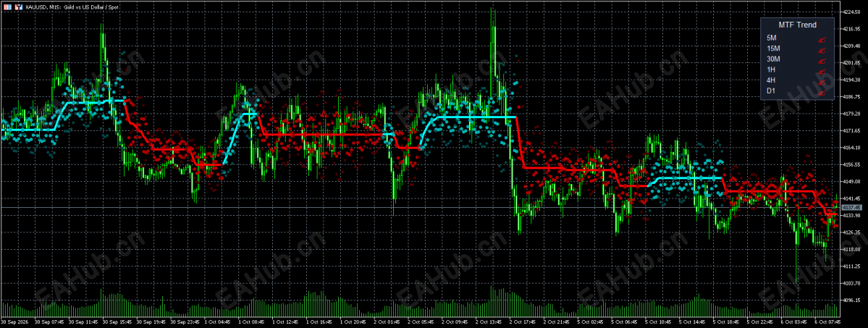868x328 pixels.
Task: Click the 6 Oct 07:45 time label
Action: 827,321
